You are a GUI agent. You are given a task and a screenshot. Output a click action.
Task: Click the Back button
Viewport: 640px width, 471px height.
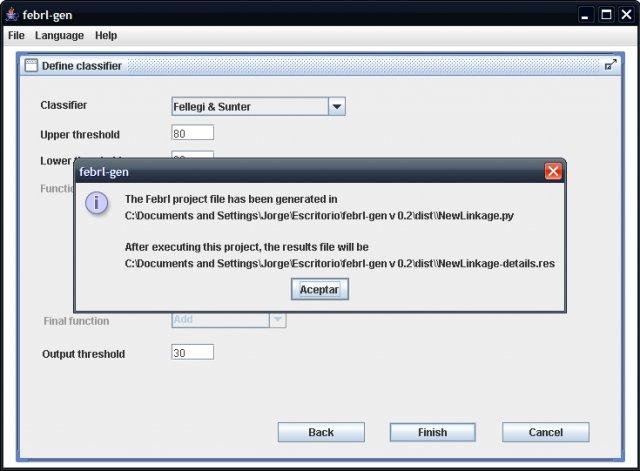(x=321, y=432)
